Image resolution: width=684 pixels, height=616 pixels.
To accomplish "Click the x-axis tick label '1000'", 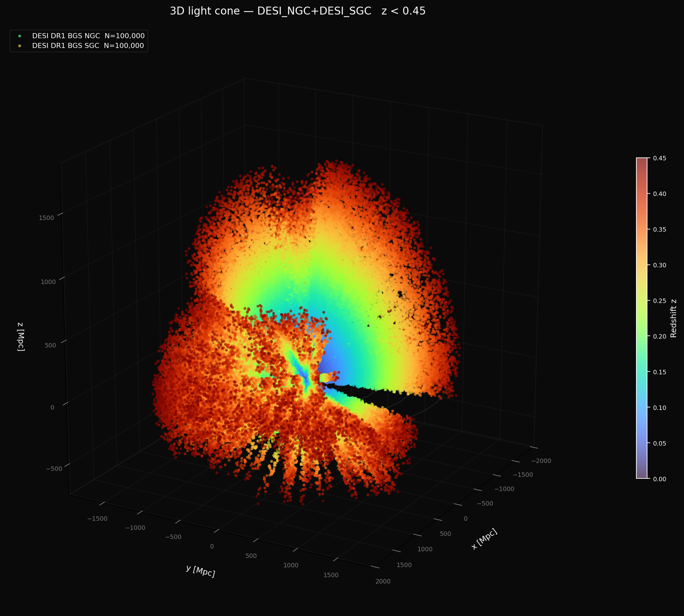I will click(x=425, y=549).
